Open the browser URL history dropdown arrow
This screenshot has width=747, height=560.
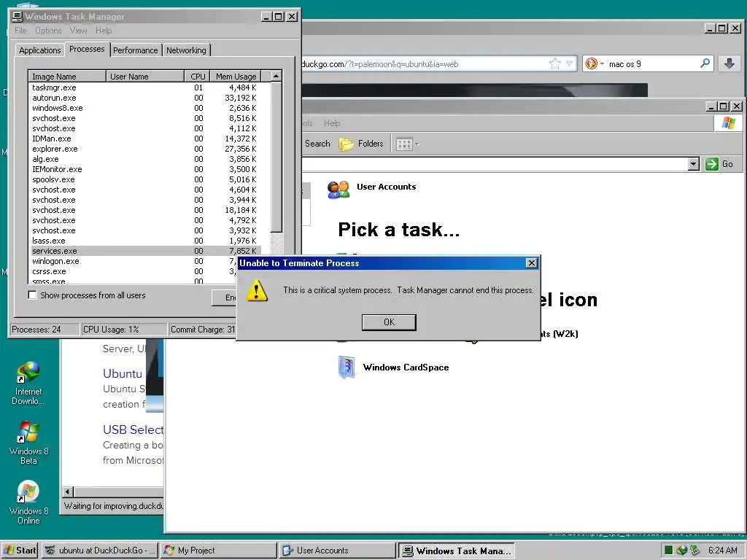point(569,64)
